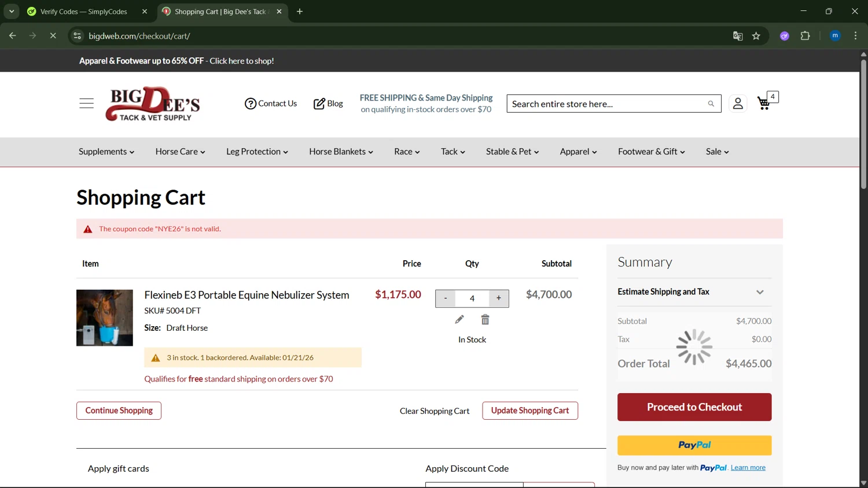
Task: Click the stock warning triangle icon
Action: tap(156, 358)
